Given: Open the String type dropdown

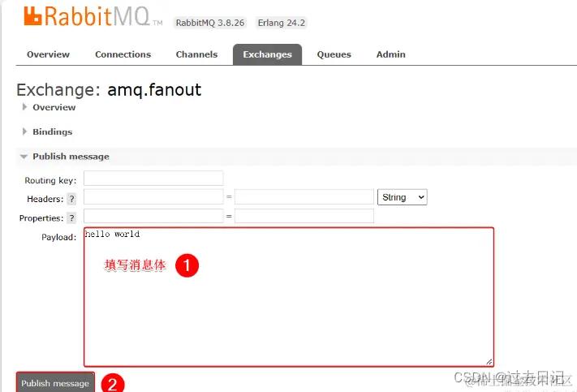Looking at the screenshot, I should click(403, 197).
